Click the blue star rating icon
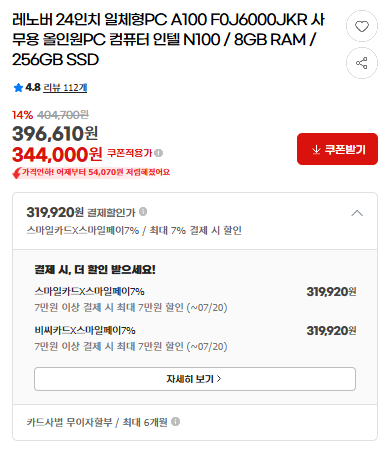Screen dimensions: 392x450 [x=18, y=88]
